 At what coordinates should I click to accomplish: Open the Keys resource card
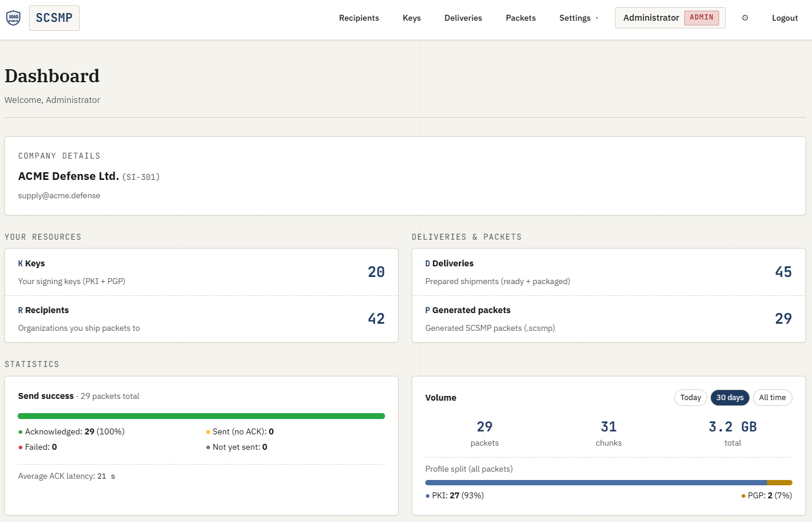tap(201, 272)
